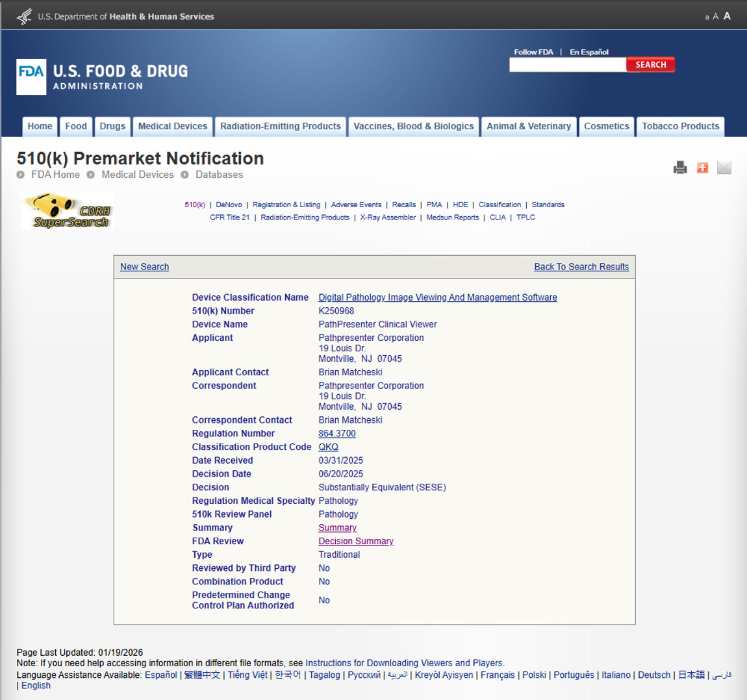
Task: Select the medium font size 'A'
Action: (x=716, y=16)
